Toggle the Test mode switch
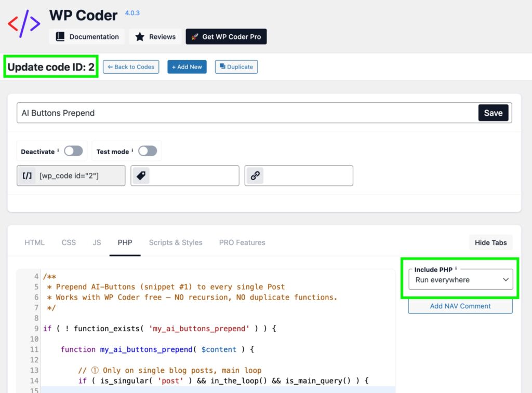Image resolution: width=532 pixels, height=393 pixels. point(148,151)
